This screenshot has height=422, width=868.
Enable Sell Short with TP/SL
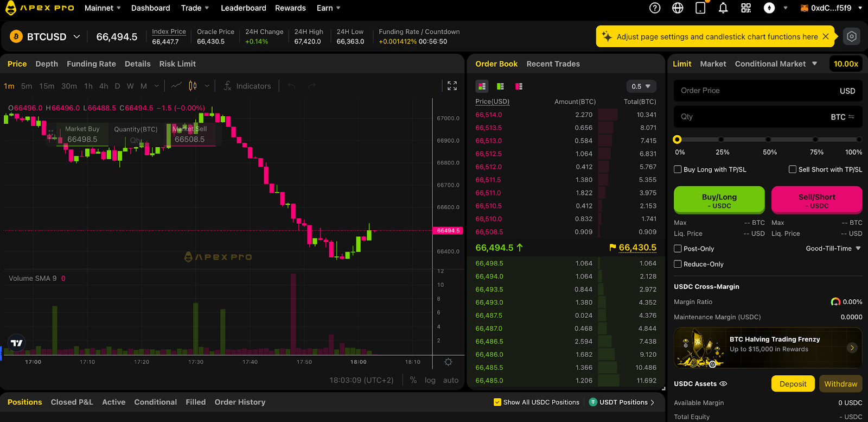(793, 169)
